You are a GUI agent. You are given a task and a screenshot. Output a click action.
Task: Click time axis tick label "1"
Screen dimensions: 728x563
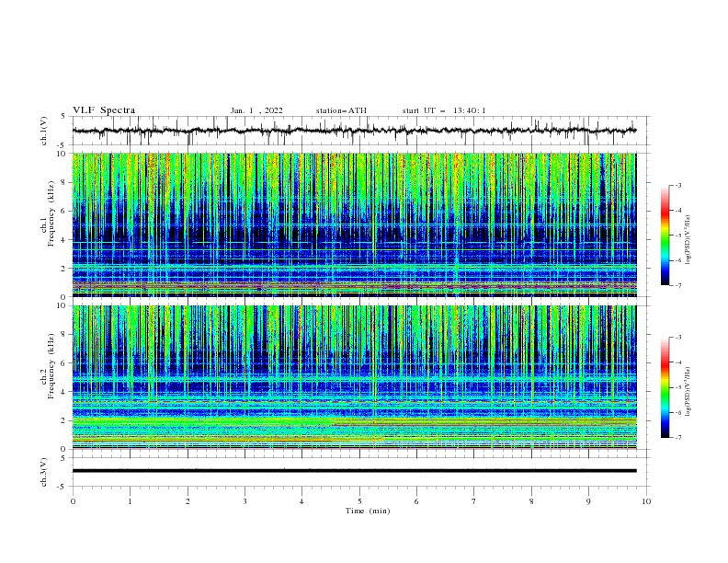130,501
